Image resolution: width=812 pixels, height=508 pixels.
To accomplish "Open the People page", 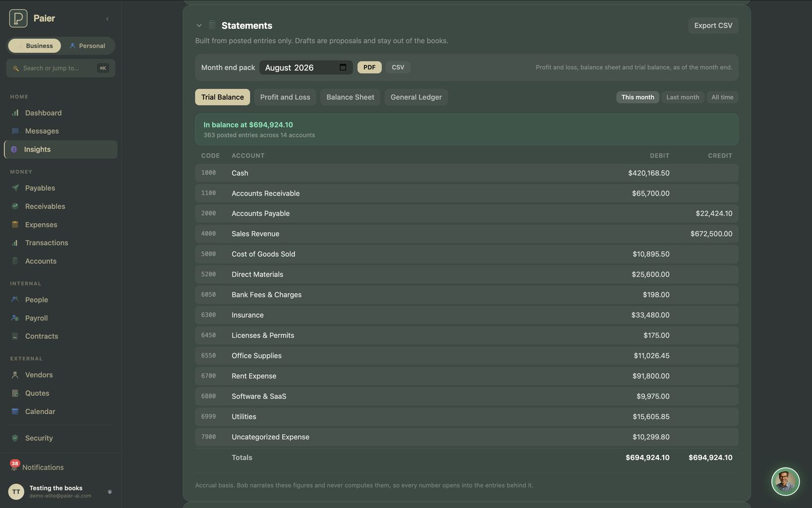I will tap(61, 299).
